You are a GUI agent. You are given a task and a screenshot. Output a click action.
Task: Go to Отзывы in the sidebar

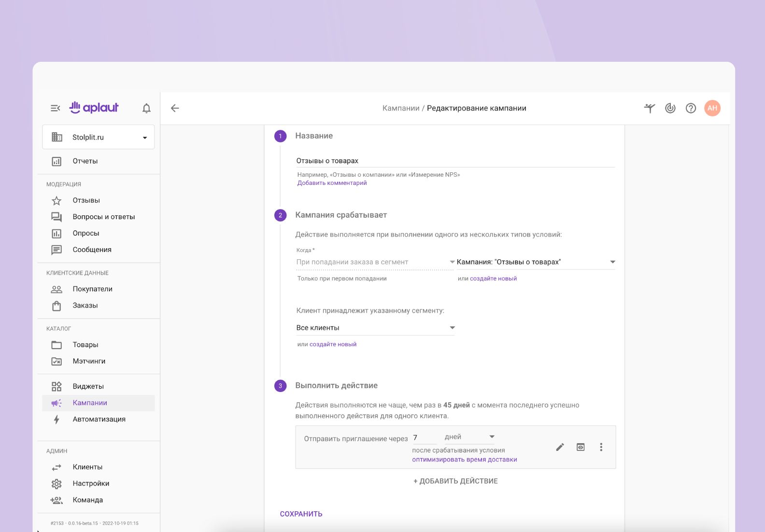(86, 200)
